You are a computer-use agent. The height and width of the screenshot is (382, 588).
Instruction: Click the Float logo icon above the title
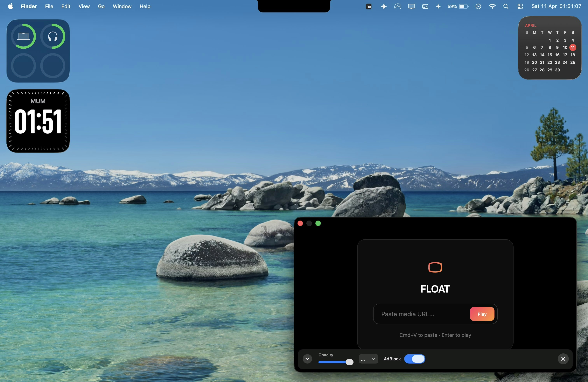pos(435,267)
